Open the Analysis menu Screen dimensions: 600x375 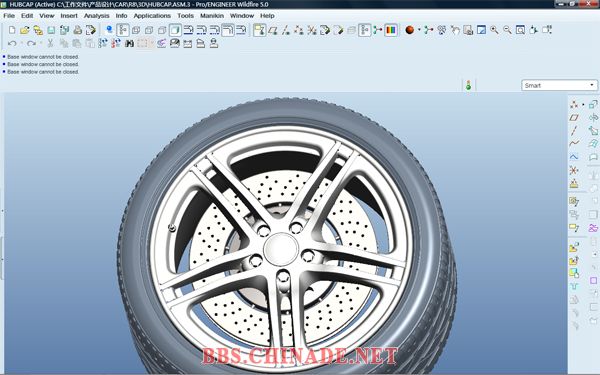(x=96, y=16)
